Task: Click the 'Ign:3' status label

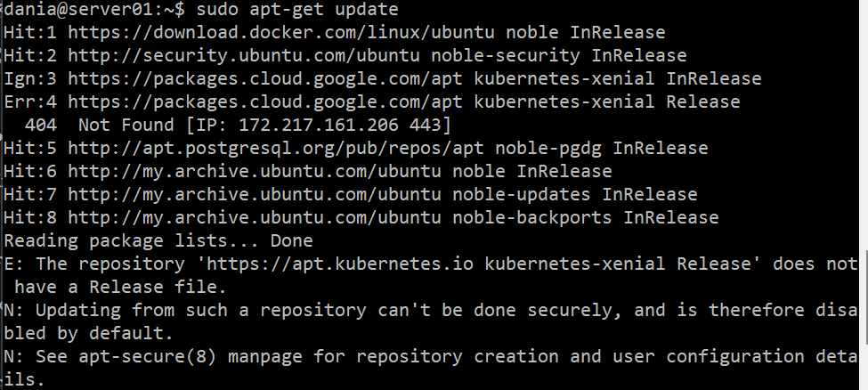Action: click(30, 78)
